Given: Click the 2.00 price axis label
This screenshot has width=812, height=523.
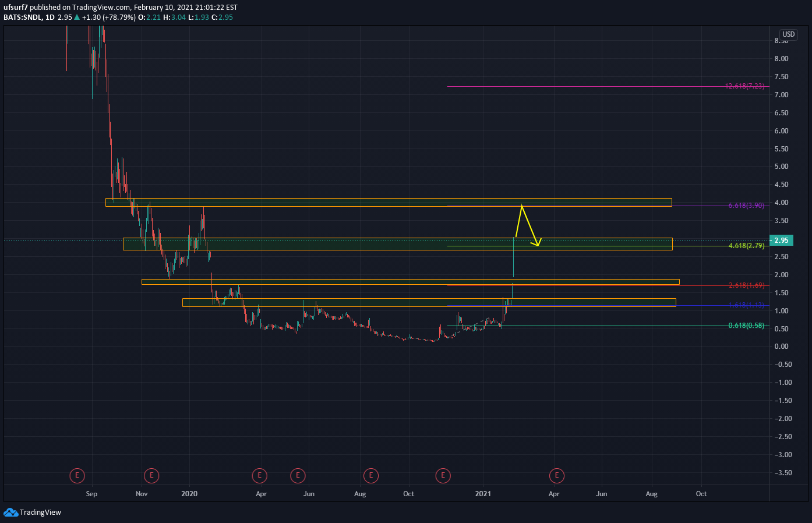Looking at the screenshot, I should pyautogui.click(x=781, y=275).
